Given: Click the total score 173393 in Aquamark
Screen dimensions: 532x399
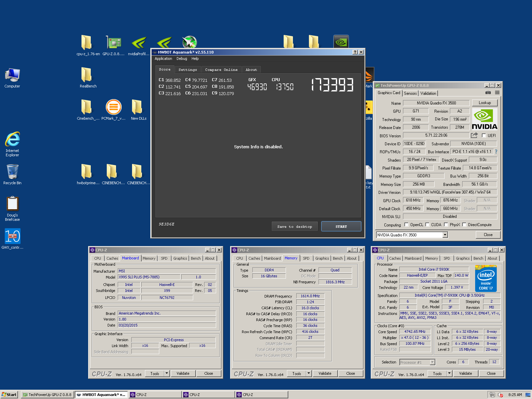Looking at the screenshot, I should click(x=332, y=85).
